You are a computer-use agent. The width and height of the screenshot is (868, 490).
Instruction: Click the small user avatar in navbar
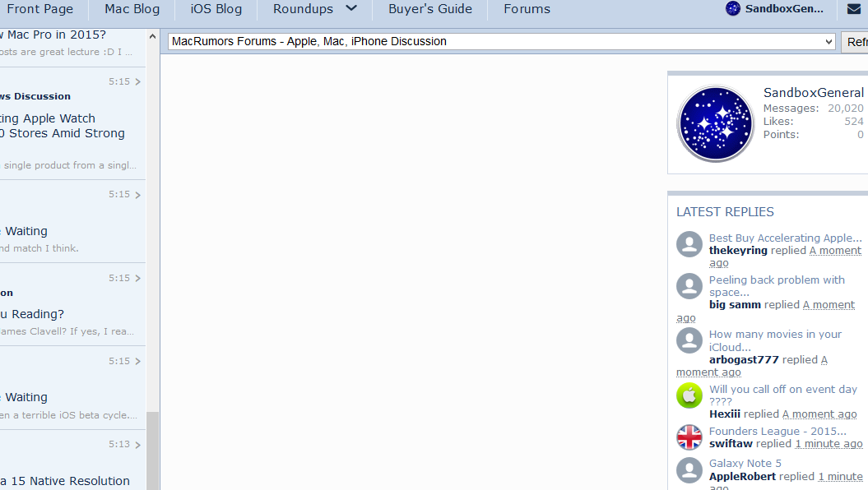732,8
